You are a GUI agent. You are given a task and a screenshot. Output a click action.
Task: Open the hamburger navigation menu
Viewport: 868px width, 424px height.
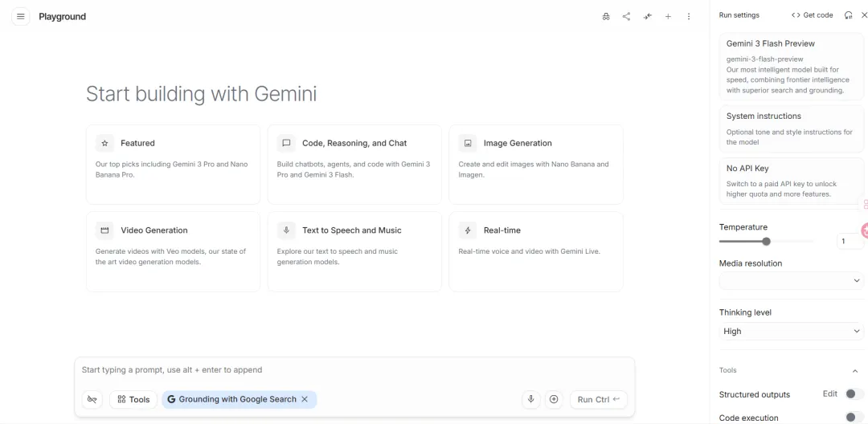point(21,16)
